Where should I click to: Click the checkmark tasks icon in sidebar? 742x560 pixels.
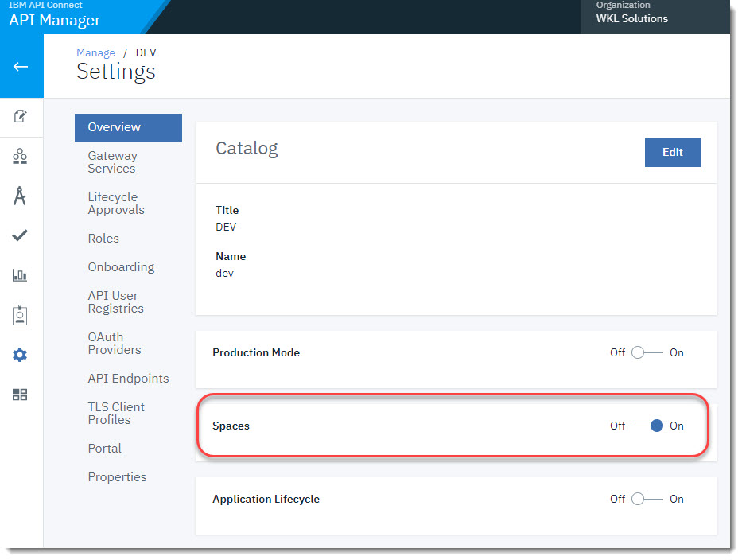pos(20,235)
